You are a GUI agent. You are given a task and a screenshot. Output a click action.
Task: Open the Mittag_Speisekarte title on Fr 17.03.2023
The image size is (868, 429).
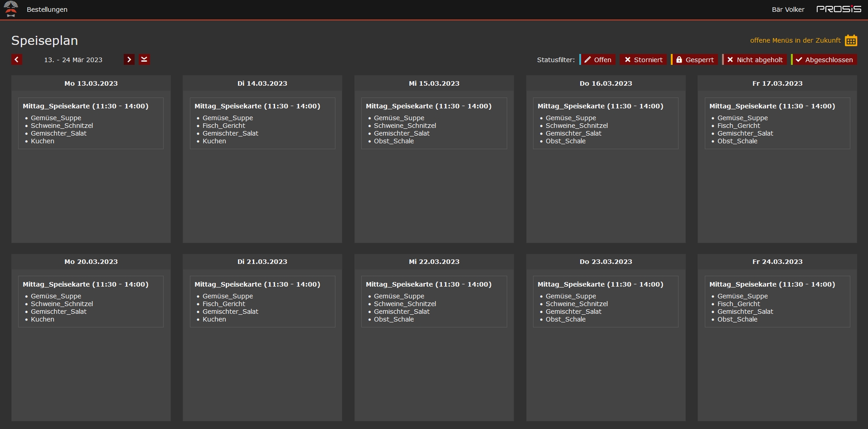pyautogui.click(x=772, y=106)
